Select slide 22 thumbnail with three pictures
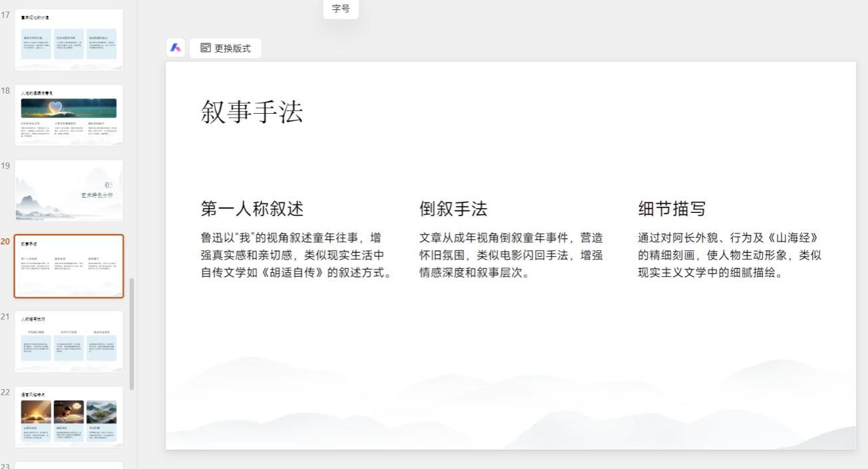Screen dimensions: 868x469 pos(69,417)
